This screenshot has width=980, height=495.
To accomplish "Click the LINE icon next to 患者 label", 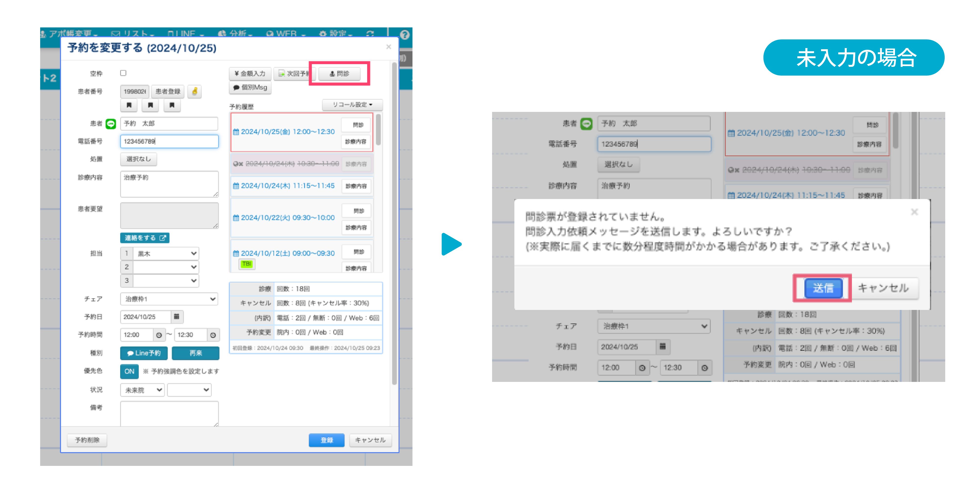I will [111, 124].
